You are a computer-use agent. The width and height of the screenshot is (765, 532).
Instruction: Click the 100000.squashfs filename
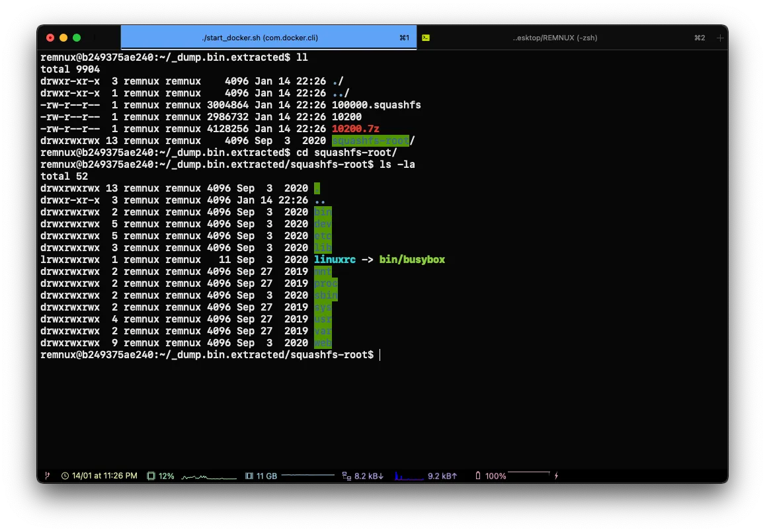[376, 105]
